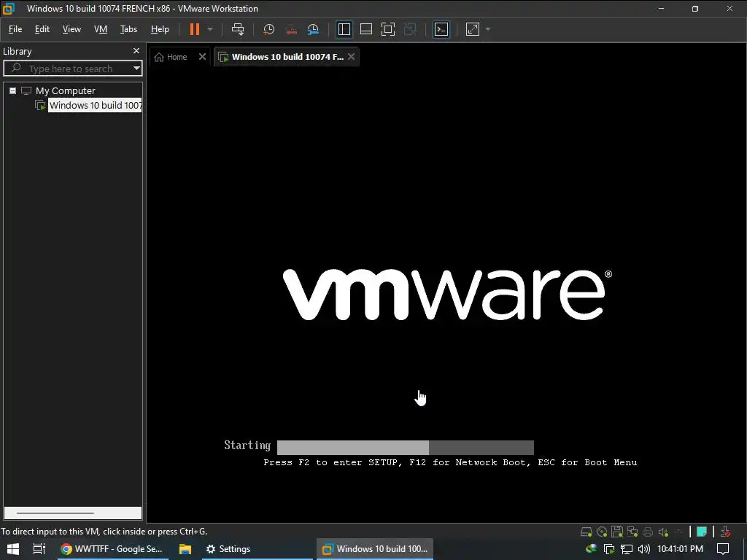Click the volume speaker tray icon
747x560 pixels.
click(644, 549)
